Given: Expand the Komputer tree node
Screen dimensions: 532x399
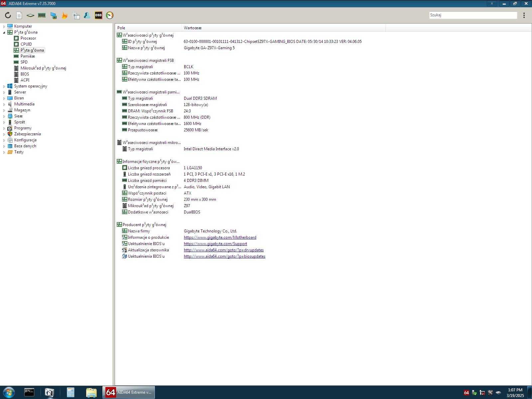Looking at the screenshot, I should click(x=4, y=26).
